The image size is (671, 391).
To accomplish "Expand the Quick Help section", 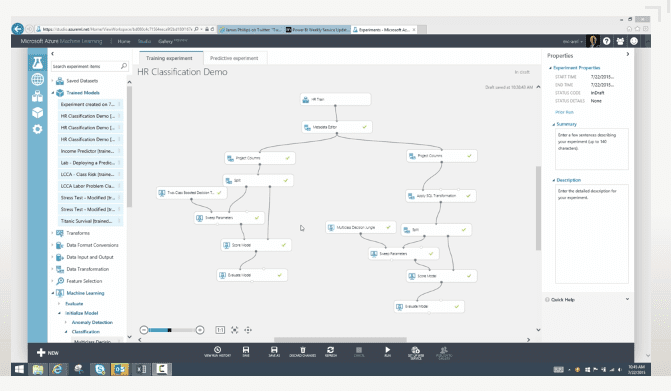I will [x=627, y=299].
